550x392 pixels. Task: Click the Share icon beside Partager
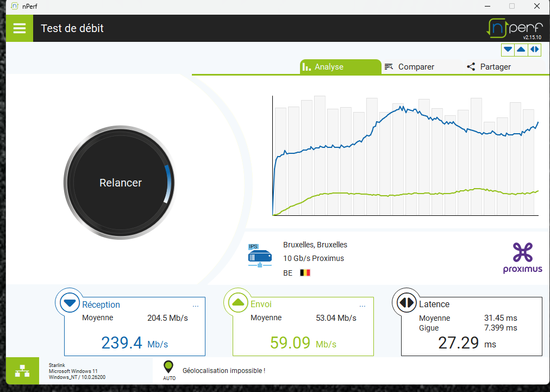(x=471, y=67)
